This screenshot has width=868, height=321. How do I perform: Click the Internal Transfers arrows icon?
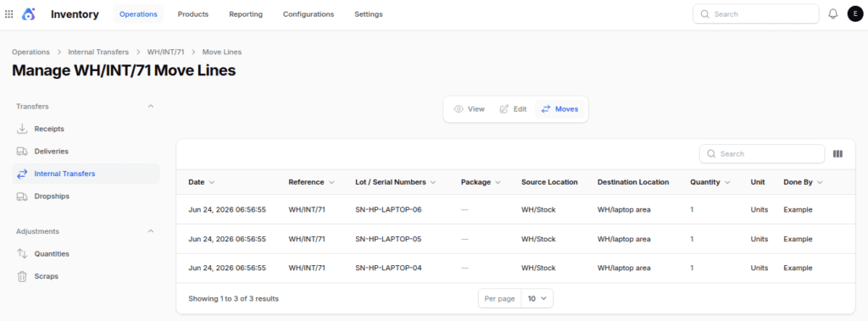point(22,174)
